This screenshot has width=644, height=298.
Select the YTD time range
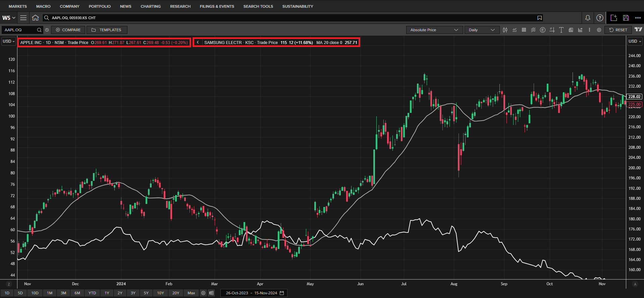tap(92, 293)
